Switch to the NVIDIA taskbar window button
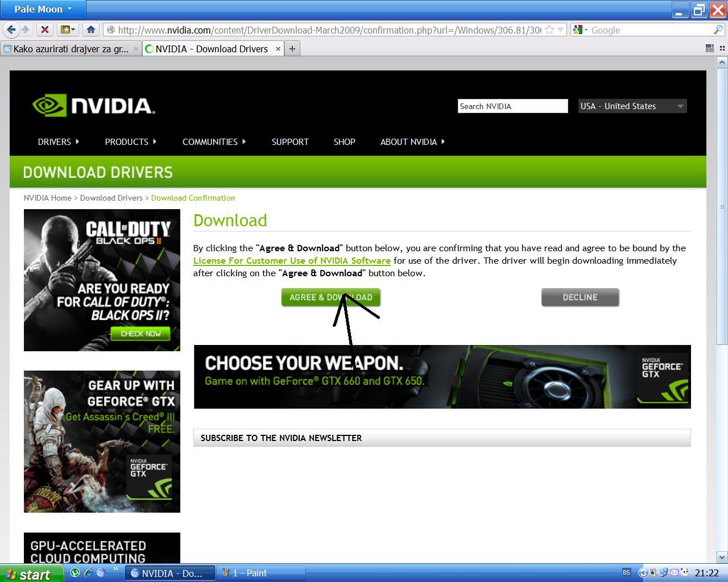The width and height of the screenshot is (728, 582). click(x=169, y=573)
